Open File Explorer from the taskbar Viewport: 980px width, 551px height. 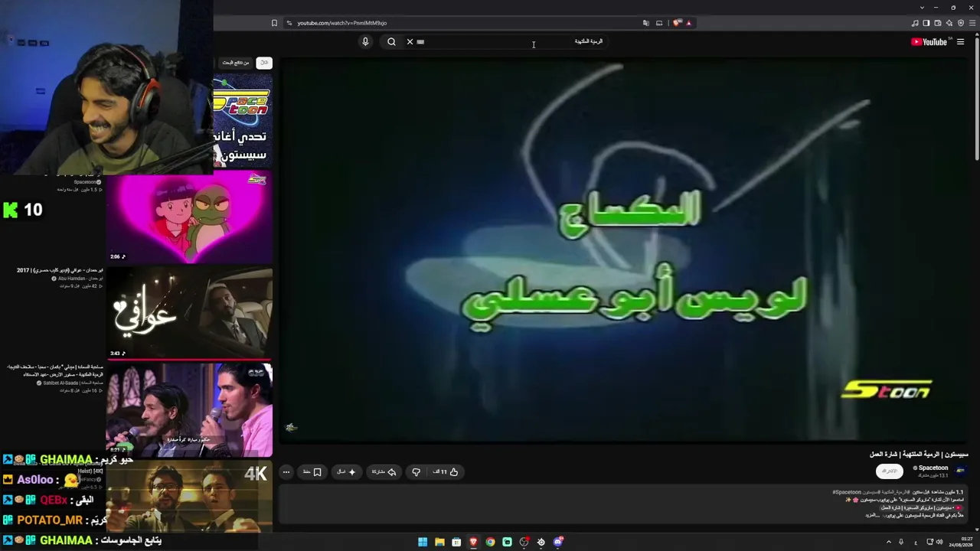click(439, 542)
